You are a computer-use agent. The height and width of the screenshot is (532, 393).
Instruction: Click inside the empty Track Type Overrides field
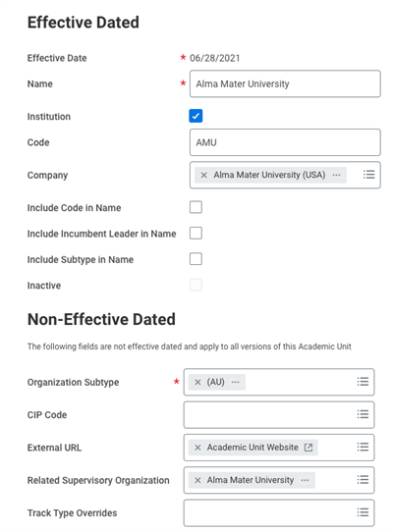point(279,512)
